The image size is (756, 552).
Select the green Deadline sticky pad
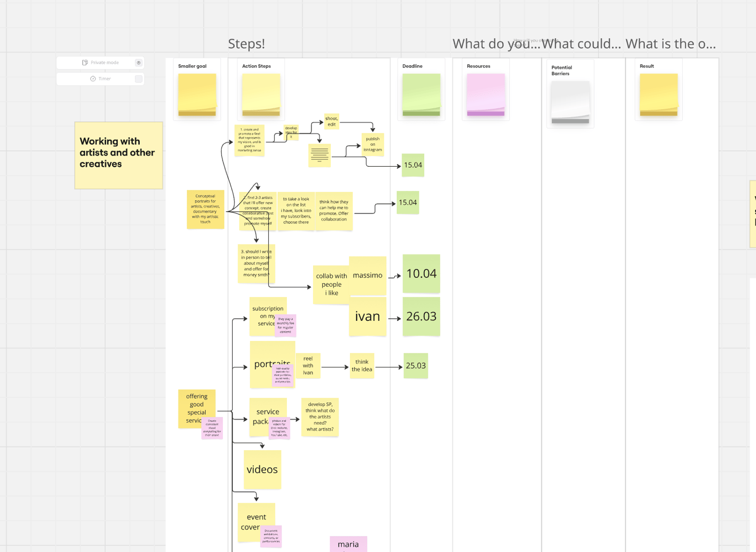tap(421, 95)
